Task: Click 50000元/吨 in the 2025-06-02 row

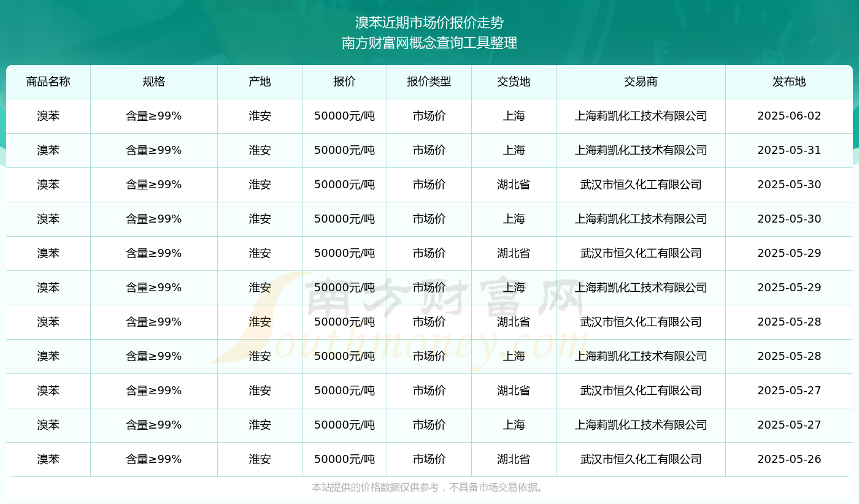Action: [x=345, y=116]
